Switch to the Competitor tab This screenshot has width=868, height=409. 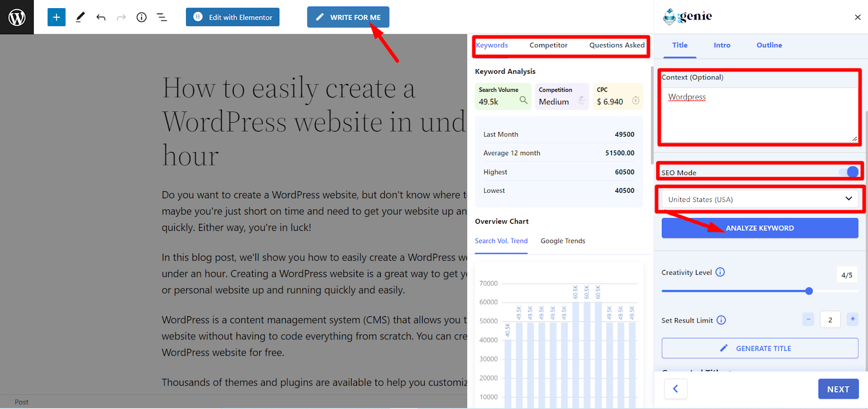(548, 45)
